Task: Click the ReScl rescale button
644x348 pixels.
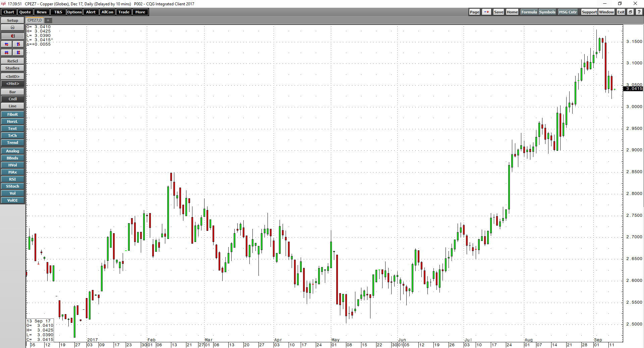Action: click(12, 61)
